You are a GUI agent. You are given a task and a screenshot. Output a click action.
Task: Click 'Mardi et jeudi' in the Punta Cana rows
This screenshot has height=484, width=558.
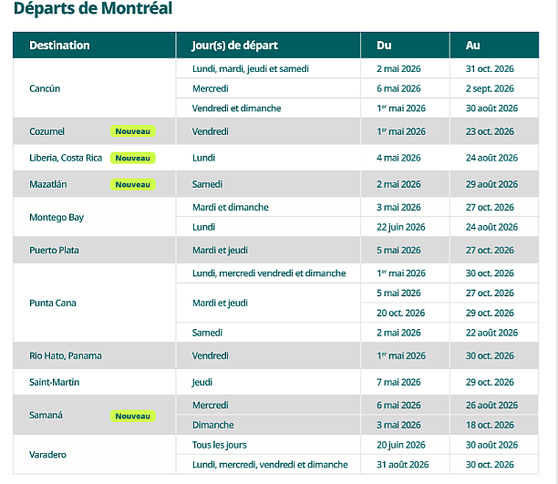220,303
